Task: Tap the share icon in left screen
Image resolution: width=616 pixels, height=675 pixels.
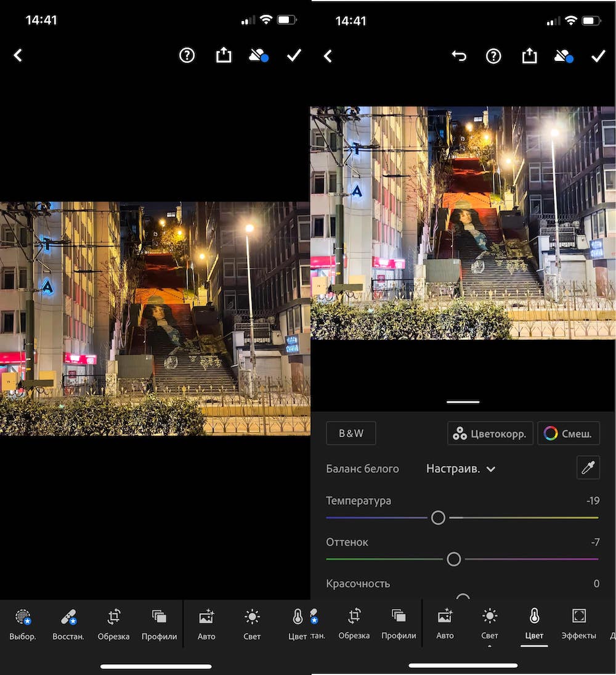Action: tap(224, 55)
